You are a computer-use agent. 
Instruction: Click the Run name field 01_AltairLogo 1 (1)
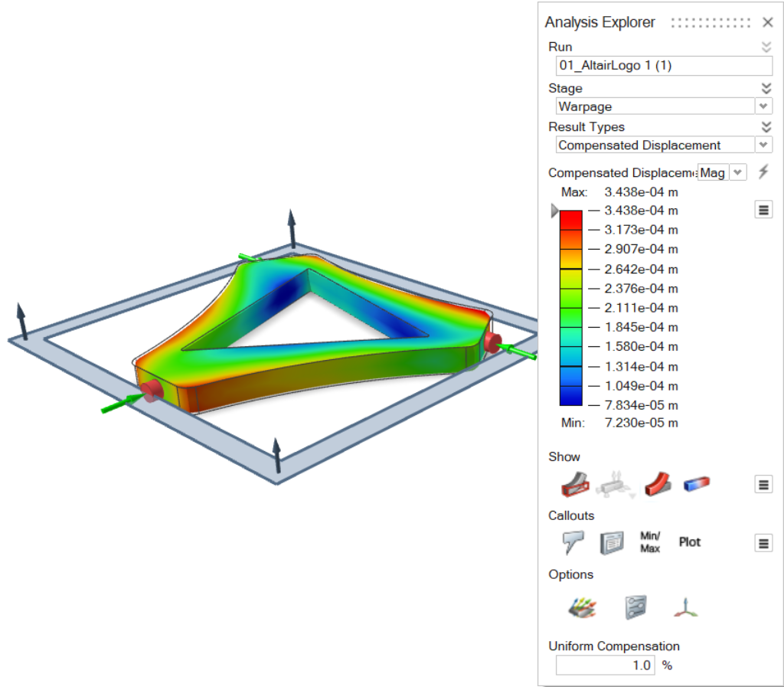tap(664, 66)
